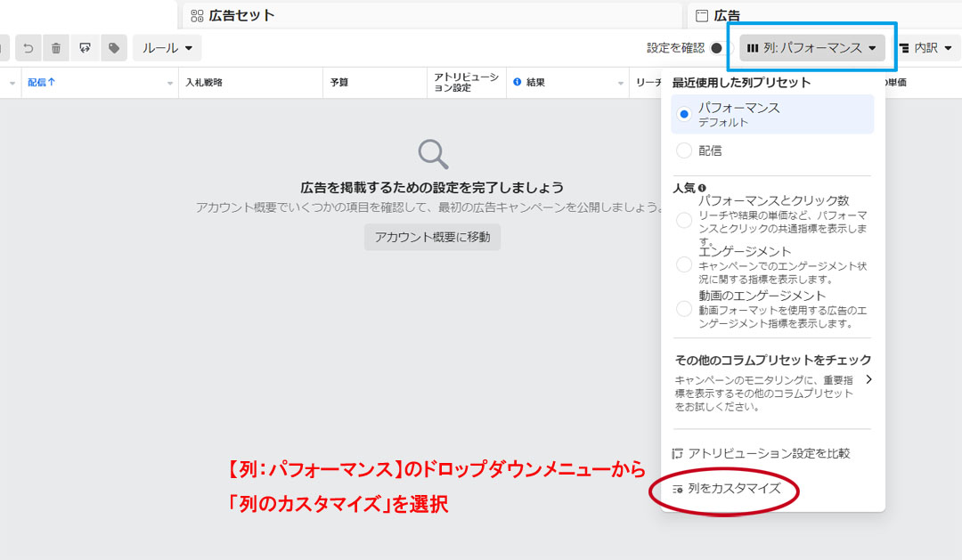Click the sort arrow on 配信 column
The height and width of the screenshot is (560, 962).
52,83
